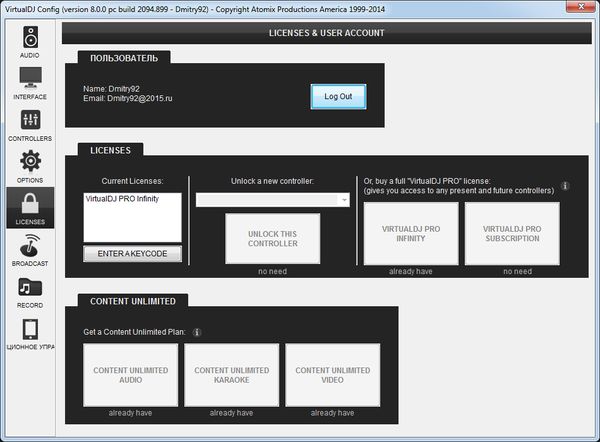Click the LICENSES section header tab
The image size is (600, 442).
click(x=110, y=150)
